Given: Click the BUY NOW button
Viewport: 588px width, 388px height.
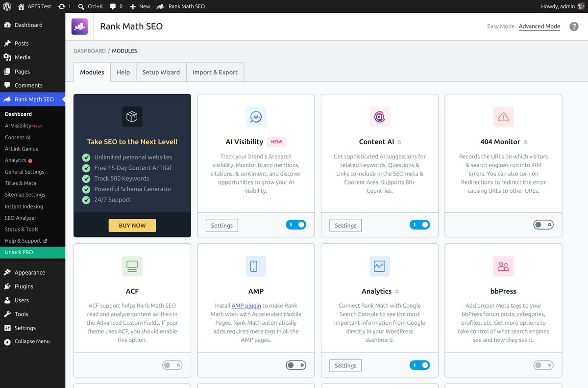Looking at the screenshot, I should coord(132,226).
